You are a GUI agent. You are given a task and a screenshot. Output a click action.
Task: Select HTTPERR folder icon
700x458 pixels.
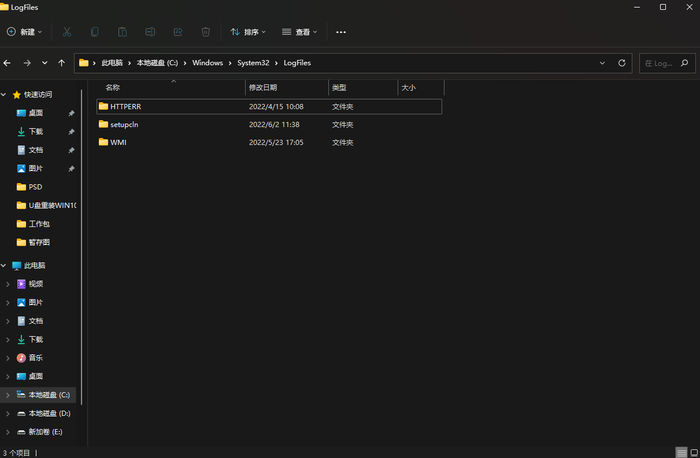coord(103,106)
